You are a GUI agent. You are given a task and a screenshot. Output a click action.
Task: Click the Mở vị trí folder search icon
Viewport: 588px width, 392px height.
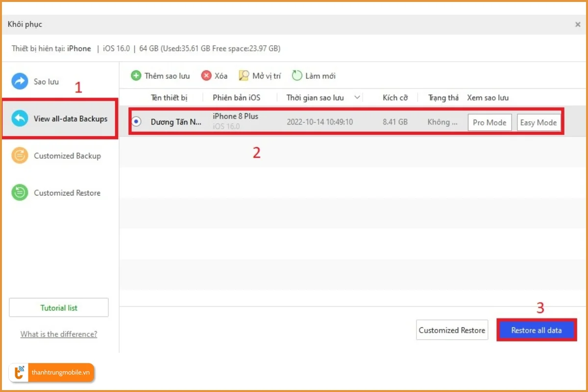244,76
